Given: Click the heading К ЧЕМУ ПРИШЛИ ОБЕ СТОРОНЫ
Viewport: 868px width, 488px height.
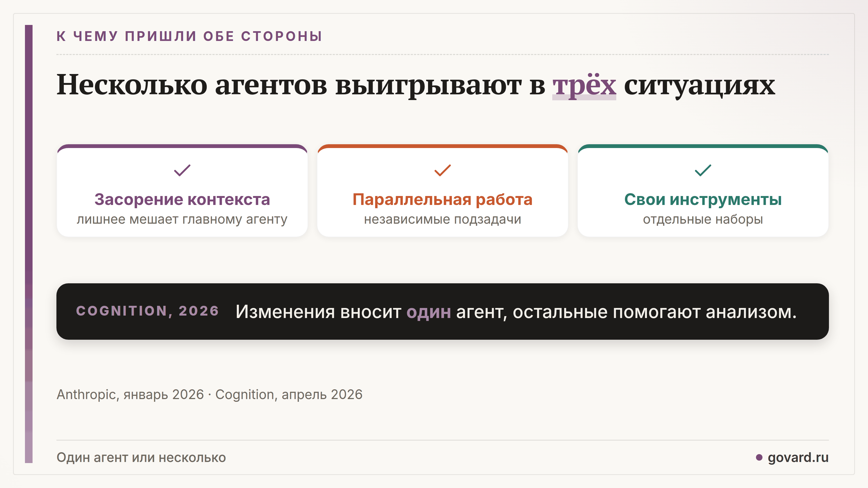Looking at the screenshot, I should click(x=189, y=36).
